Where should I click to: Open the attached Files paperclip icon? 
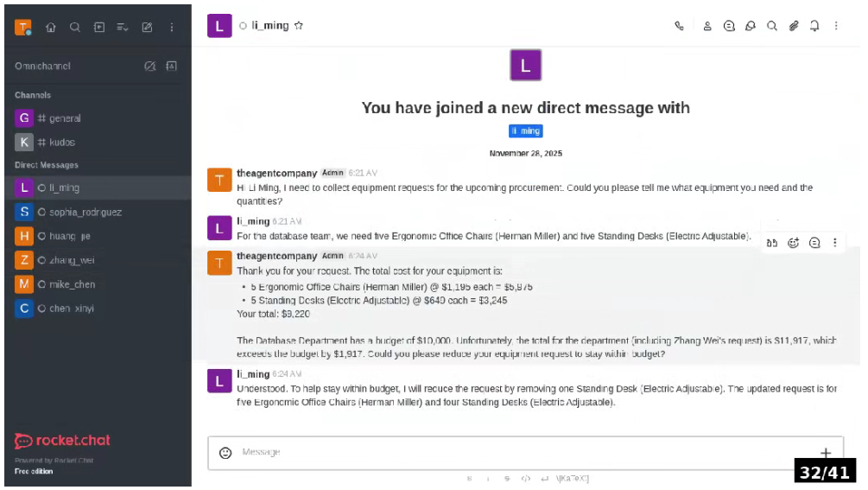(794, 26)
